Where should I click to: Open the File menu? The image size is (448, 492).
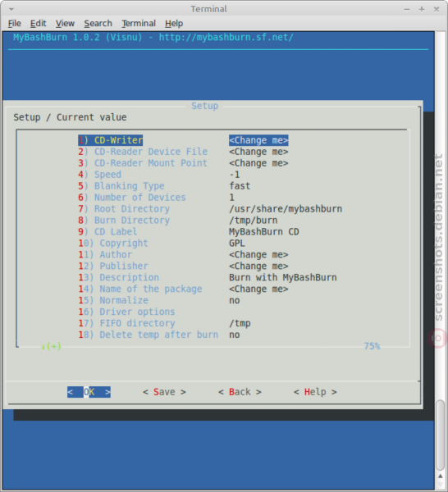tap(15, 24)
